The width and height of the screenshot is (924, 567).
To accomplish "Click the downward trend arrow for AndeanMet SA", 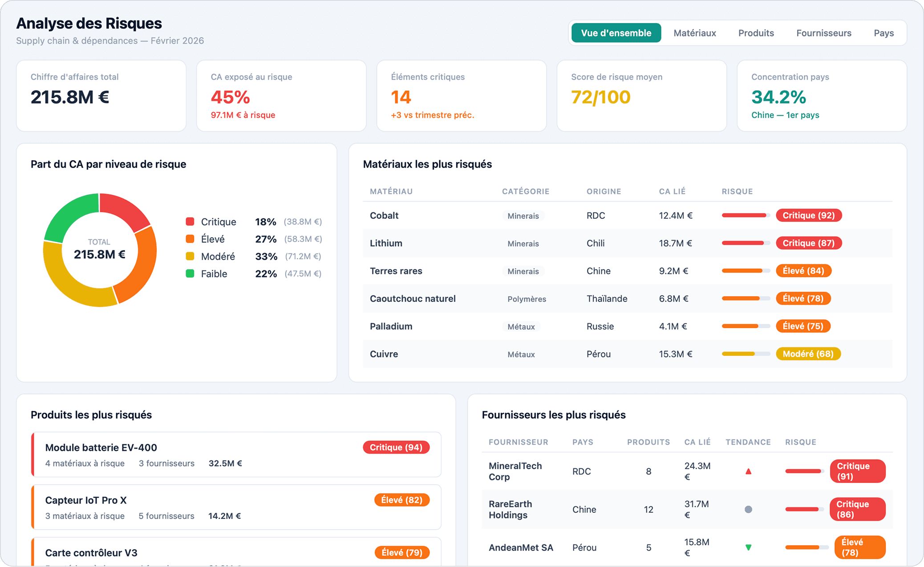I will point(748,547).
